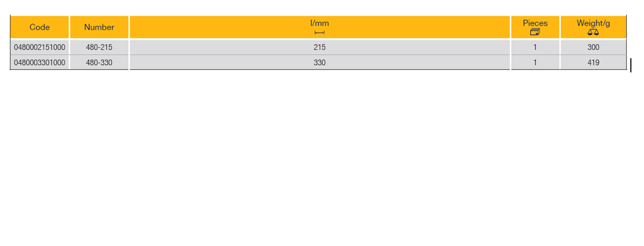The width and height of the screenshot is (644, 246).
Task: Click the blank white area below the table
Action: (x=315, y=157)
